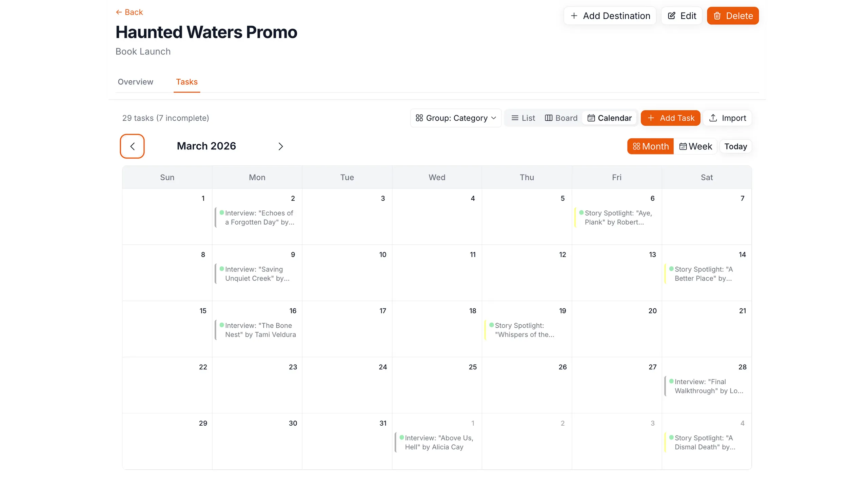Select the Calendar view icon
The height and width of the screenshot is (488, 868).
pos(591,118)
